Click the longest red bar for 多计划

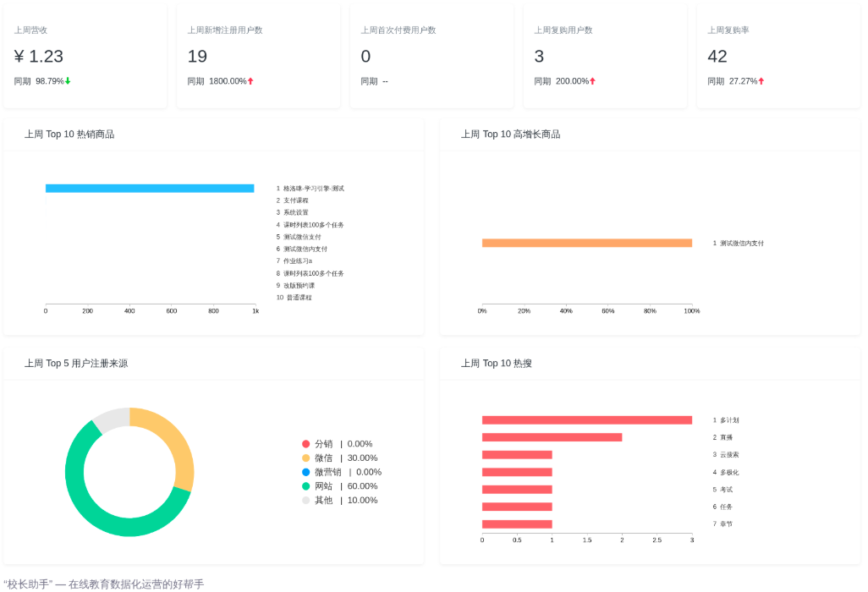[586, 420]
